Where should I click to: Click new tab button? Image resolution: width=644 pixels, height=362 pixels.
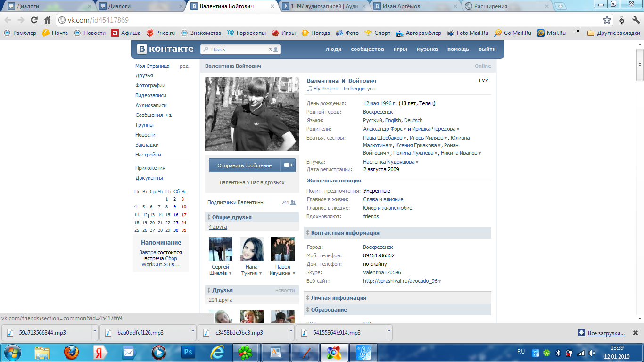click(x=560, y=6)
